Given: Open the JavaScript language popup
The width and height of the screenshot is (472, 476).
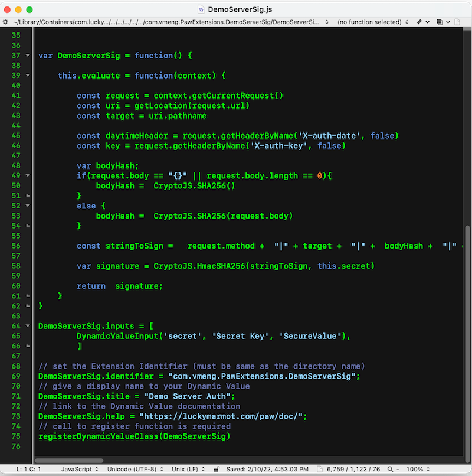Looking at the screenshot, I should pos(80,469).
